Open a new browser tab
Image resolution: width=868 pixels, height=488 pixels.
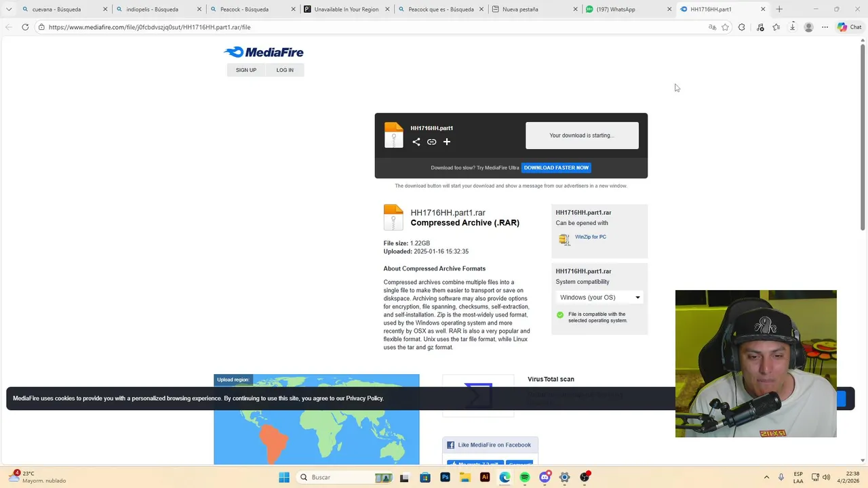point(779,9)
